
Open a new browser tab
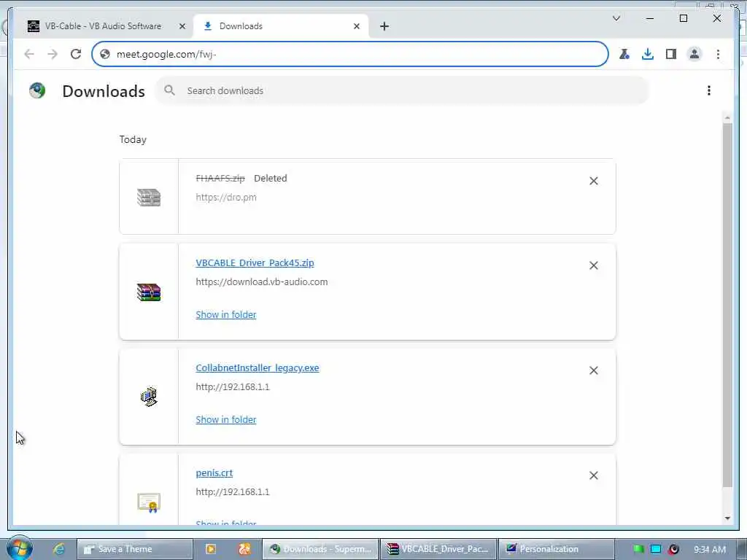coord(384,26)
